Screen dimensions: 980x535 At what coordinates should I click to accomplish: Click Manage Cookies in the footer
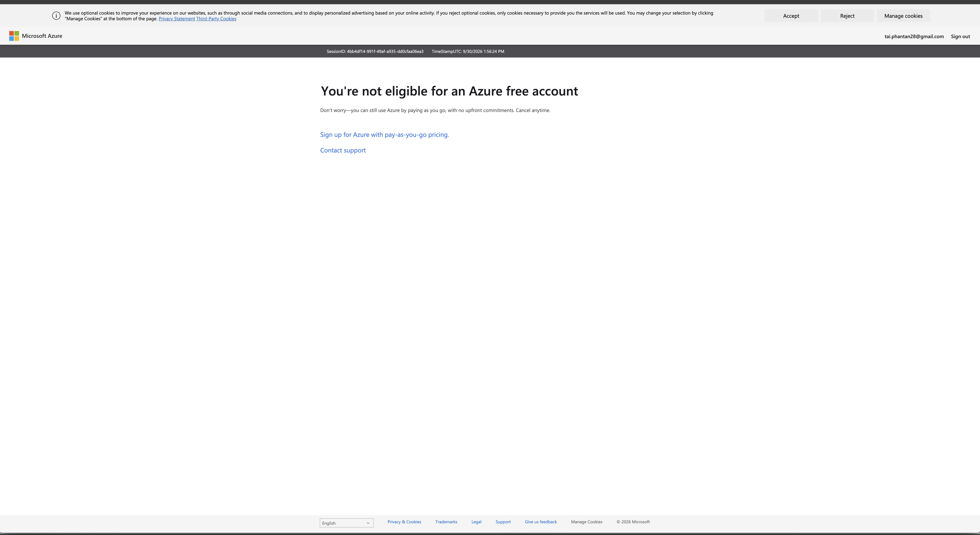coord(586,522)
